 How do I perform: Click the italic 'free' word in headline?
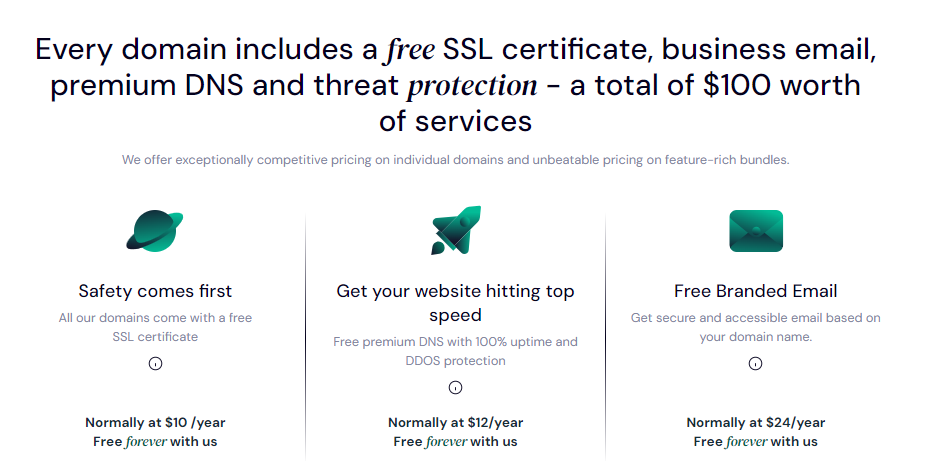409,49
